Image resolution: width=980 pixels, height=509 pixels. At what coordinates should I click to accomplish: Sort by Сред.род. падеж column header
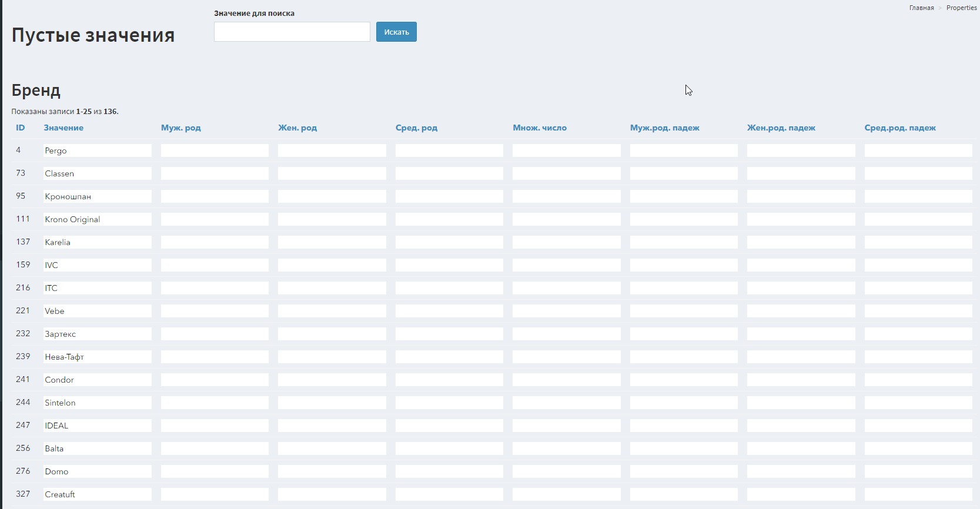tap(900, 128)
